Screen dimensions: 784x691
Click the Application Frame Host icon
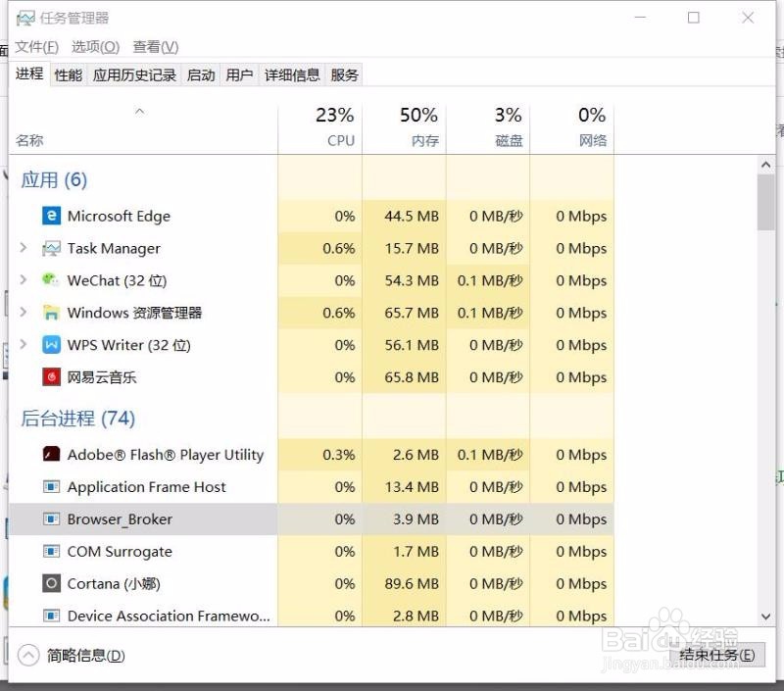51,486
